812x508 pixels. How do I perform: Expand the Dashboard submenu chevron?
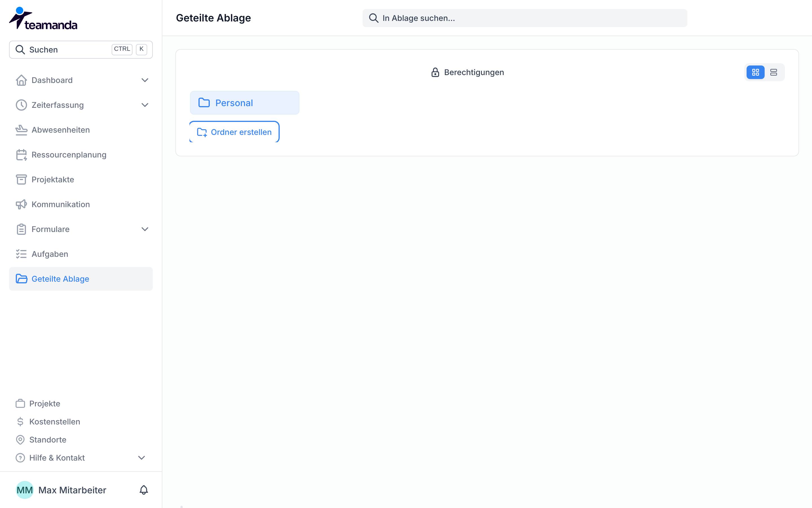[x=145, y=80]
